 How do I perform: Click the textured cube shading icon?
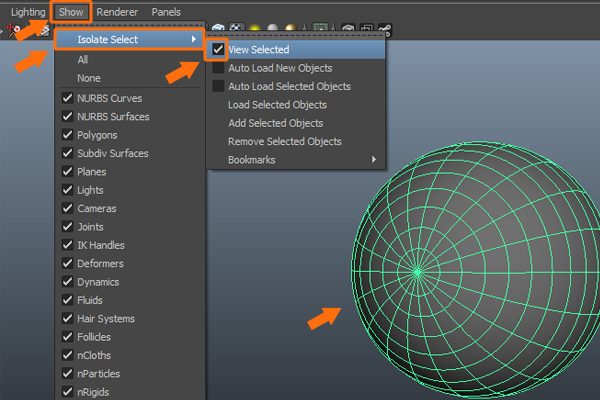(x=217, y=29)
